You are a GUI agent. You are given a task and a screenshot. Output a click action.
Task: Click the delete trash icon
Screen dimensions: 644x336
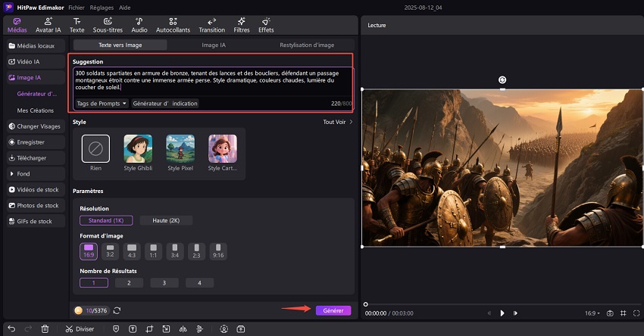(45, 328)
